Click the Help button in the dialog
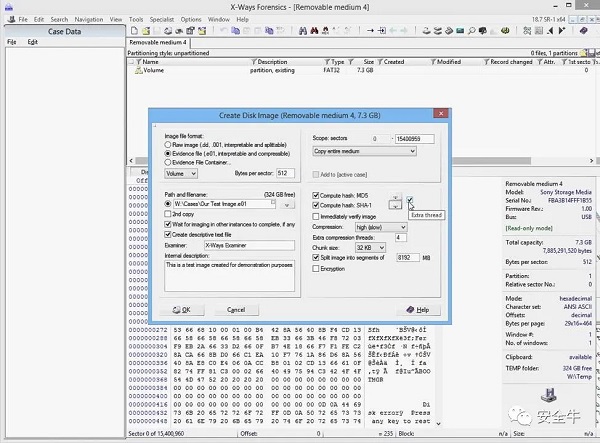Image resolution: width=600 pixels, height=443 pixels. (418, 310)
